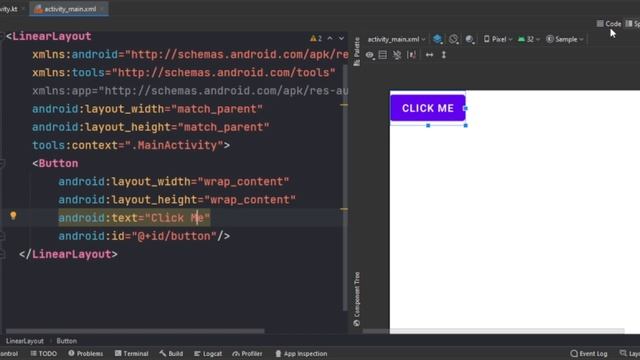The image size is (640, 360).
Task: Switch to Code view mode
Action: [x=609, y=24]
